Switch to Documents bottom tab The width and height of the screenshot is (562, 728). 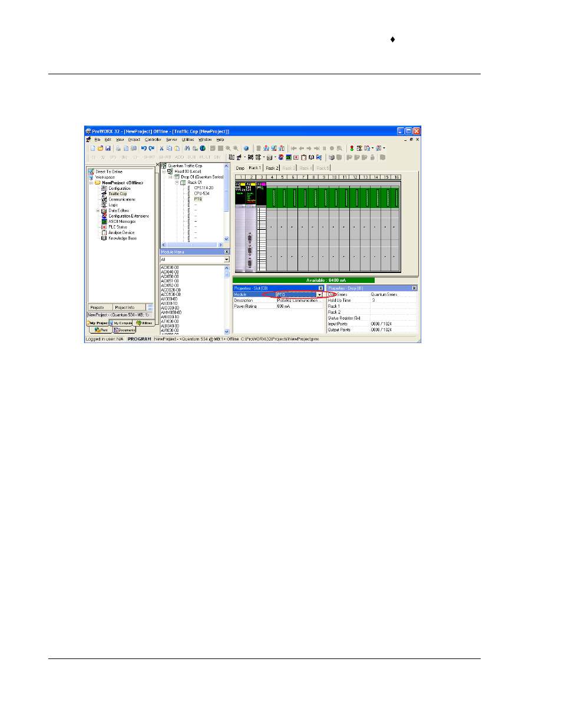(123, 330)
